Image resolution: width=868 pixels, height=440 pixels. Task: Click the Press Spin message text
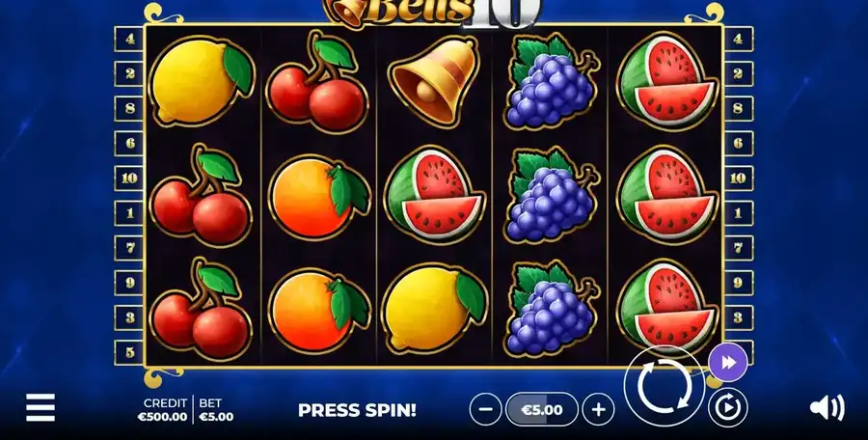tap(357, 410)
